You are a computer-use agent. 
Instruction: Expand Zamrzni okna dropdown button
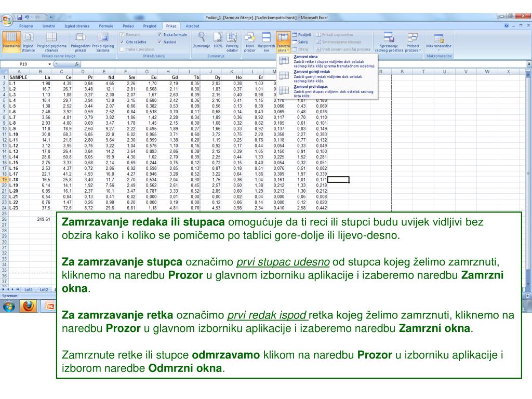click(x=283, y=42)
